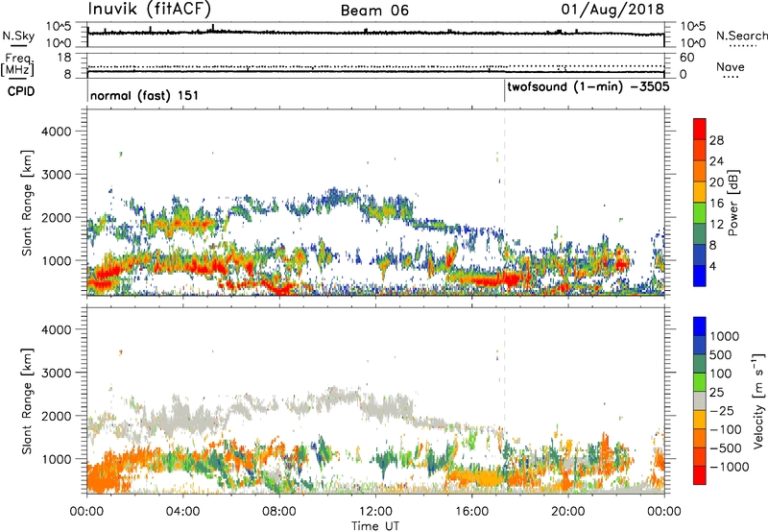The width and height of the screenshot is (768, 532).
Task: Click the '-1000' label on the velocity colorbar
Action: pos(730,467)
